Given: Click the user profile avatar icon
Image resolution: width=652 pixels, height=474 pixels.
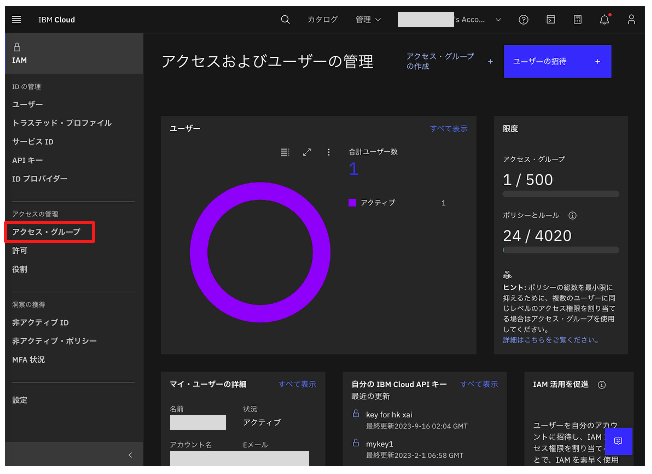Looking at the screenshot, I should click(631, 19).
